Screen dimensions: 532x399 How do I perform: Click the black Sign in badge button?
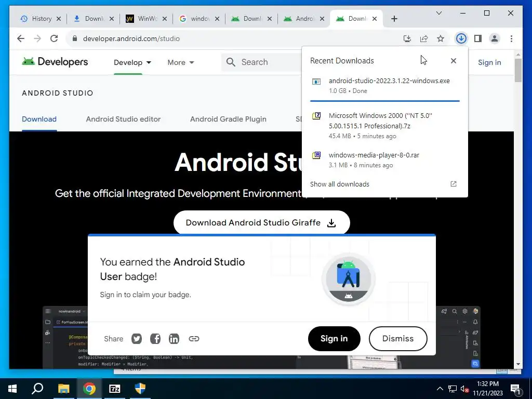click(x=334, y=339)
